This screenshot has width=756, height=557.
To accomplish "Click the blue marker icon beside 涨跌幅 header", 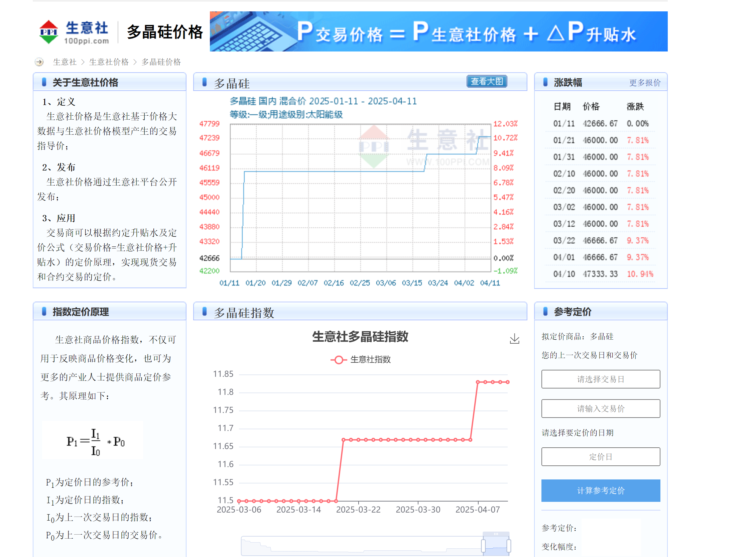I will (545, 82).
